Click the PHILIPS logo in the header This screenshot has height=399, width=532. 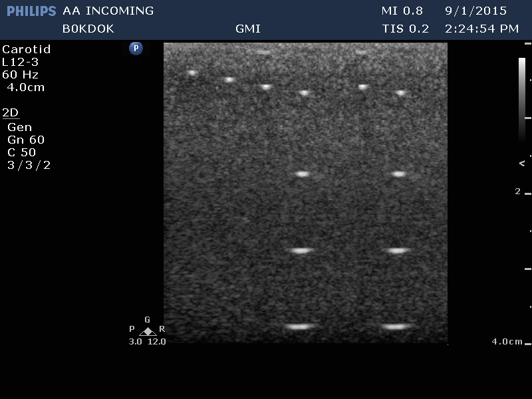[31, 11]
